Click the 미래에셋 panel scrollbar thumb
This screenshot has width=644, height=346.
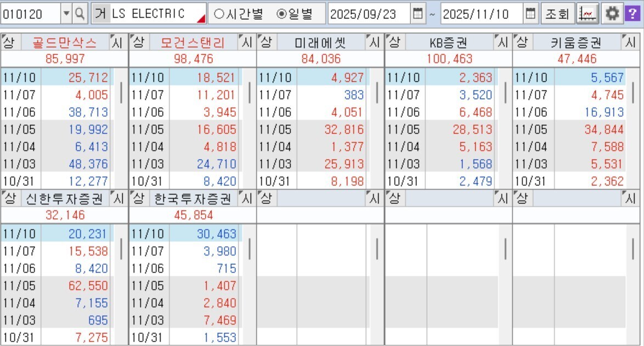click(377, 93)
